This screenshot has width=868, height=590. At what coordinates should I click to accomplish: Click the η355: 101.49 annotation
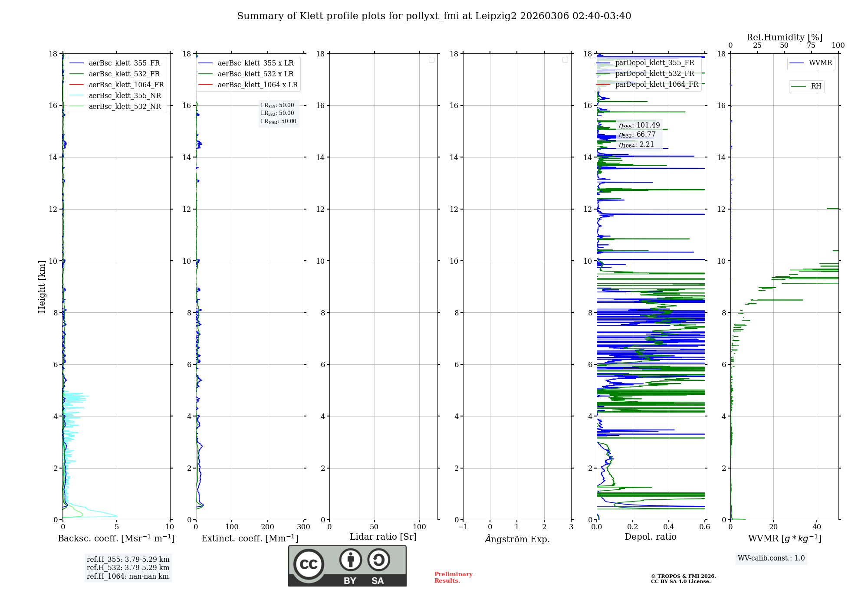click(x=639, y=125)
